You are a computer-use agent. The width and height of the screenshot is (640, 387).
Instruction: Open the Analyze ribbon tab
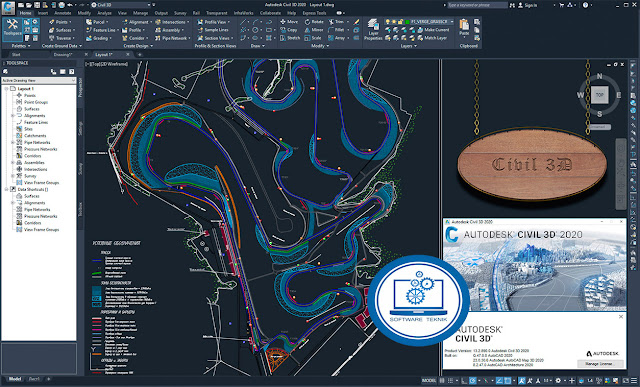[x=104, y=13]
